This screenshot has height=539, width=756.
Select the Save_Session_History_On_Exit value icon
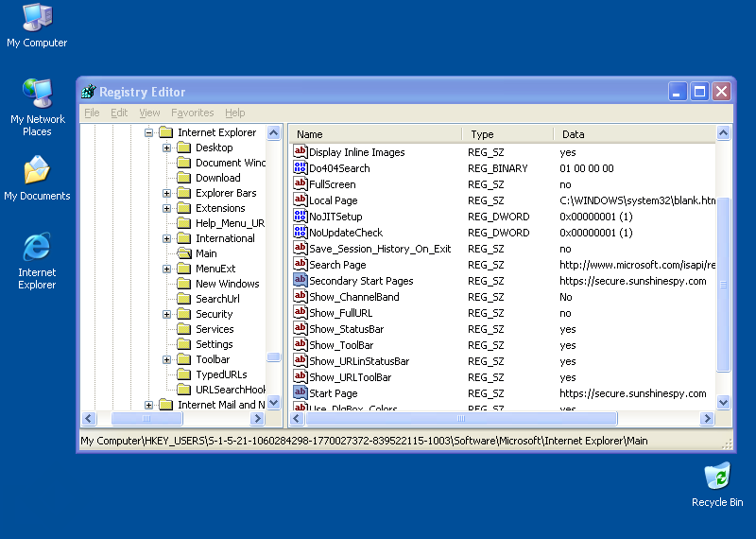click(300, 249)
